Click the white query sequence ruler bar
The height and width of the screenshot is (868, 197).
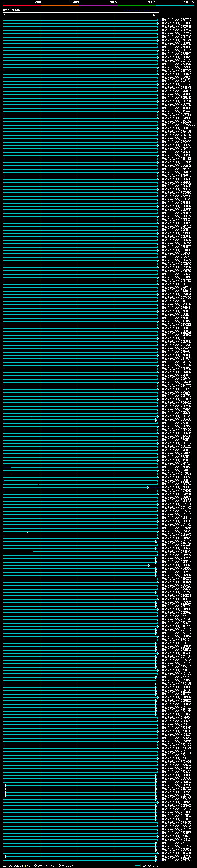point(81,13)
